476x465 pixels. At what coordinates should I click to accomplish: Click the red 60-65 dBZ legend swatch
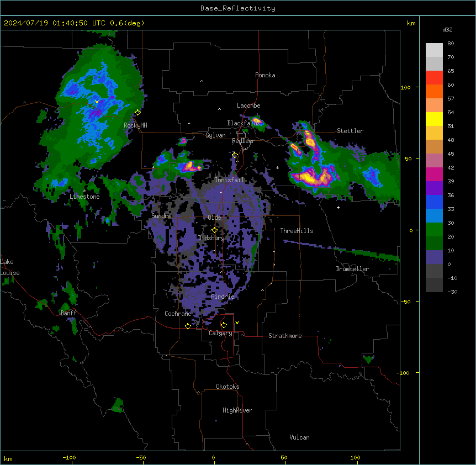pyautogui.click(x=434, y=78)
